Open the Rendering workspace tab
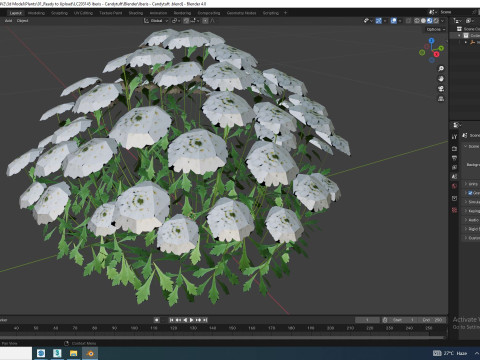The width and height of the screenshot is (480, 360). point(182,13)
